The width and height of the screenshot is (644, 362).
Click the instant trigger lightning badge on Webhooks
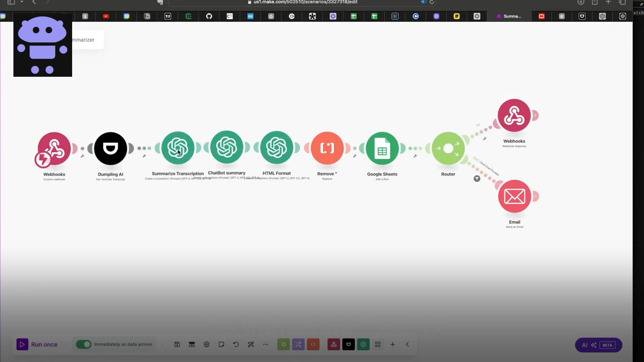pyautogui.click(x=43, y=160)
